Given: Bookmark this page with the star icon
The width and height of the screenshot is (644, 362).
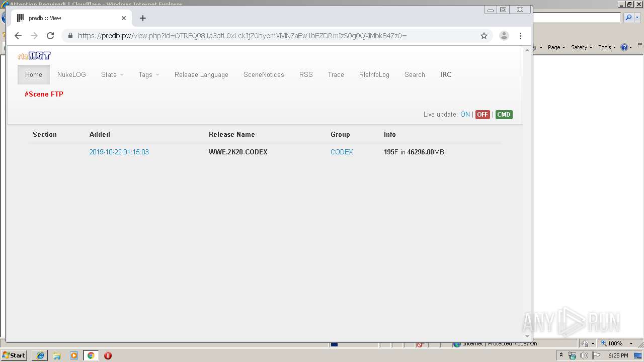Looking at the screenshot, I should tap(484, 36).
